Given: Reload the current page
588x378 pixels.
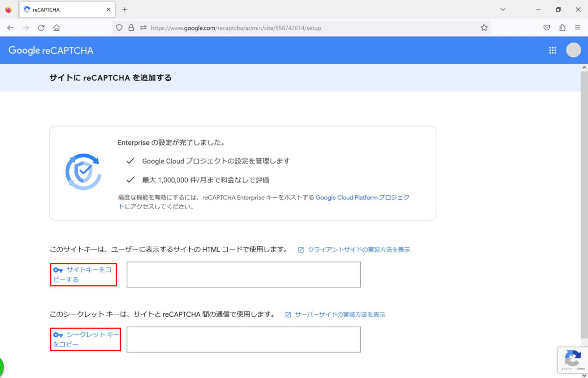Looking at the screenshot, I should pyautogui.click(x=41, y=28).
